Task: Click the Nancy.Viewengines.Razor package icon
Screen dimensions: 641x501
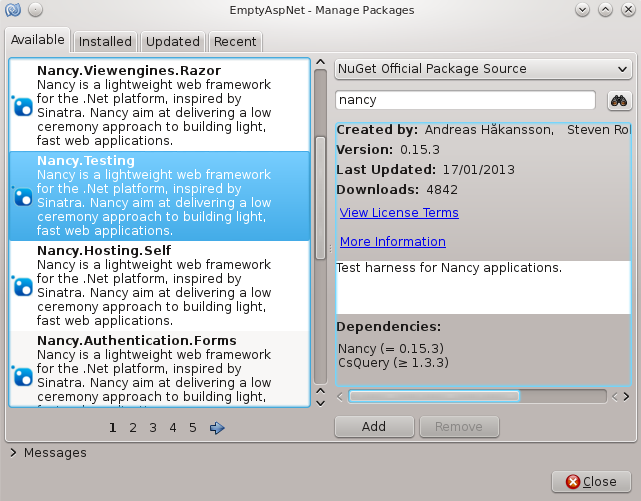Action: pos(22,107)
